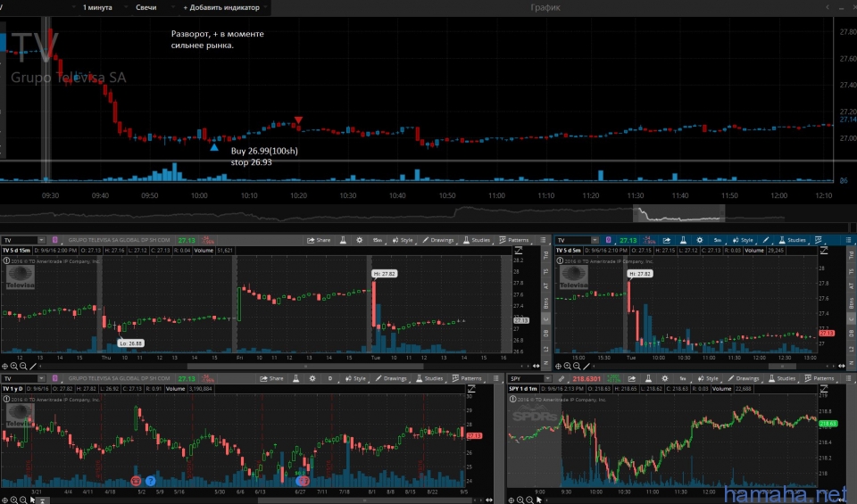The image size is (857, 504).
Task: Open Style menu in TV 15m chart
Action: tap(403, 240)
